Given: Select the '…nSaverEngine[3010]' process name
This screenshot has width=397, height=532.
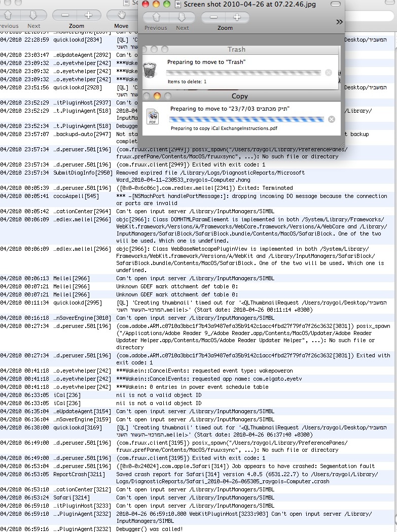Looking at the screenshot, I should coord(82,318).
